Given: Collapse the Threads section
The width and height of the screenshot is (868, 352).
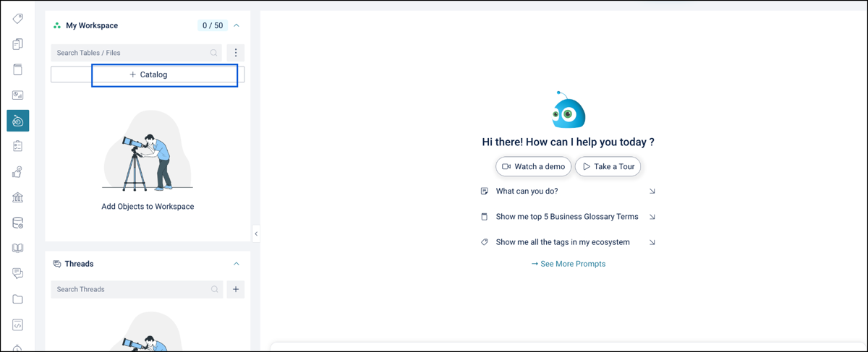Looking at the screenshot, I should point(237,264).
